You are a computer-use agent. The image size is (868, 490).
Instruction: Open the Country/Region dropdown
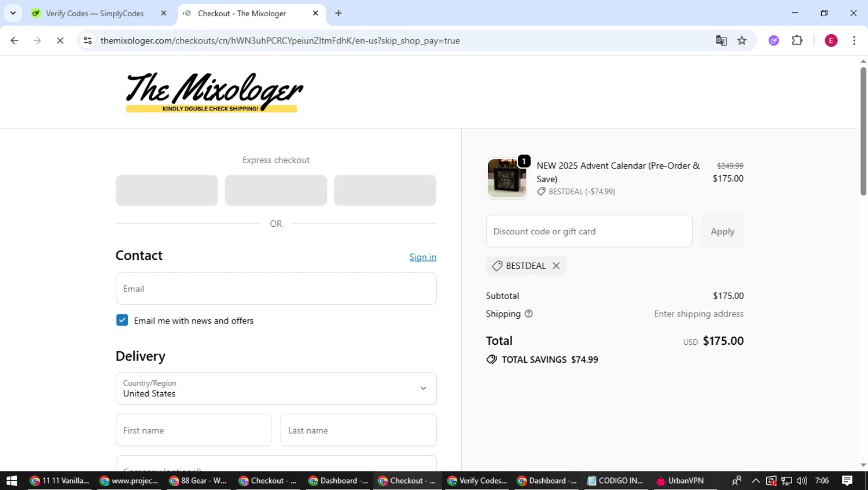276,389
